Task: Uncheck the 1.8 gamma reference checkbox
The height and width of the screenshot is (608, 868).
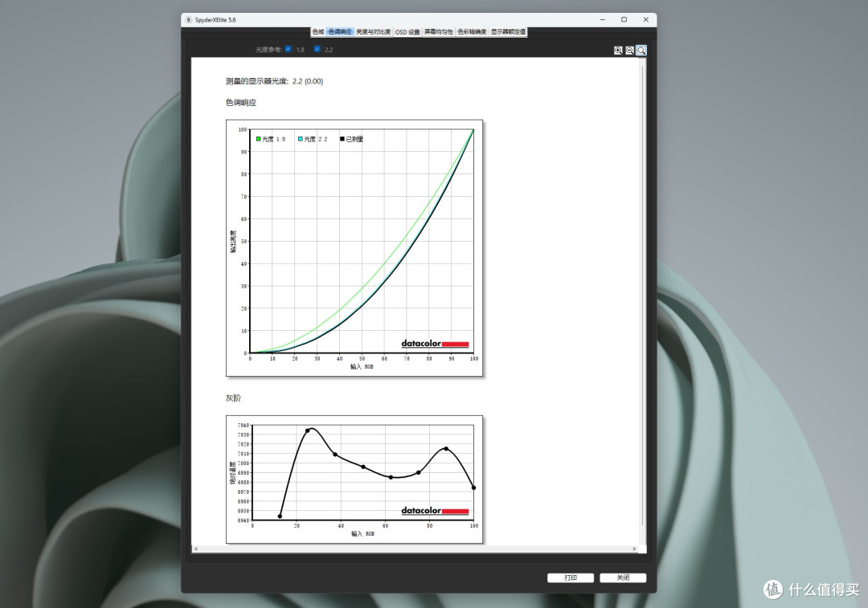Action: point(288,49)
